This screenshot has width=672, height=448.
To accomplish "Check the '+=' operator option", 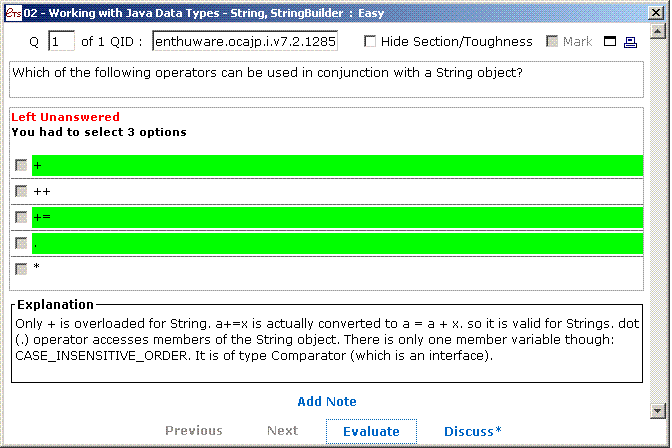I will point(21,217).
